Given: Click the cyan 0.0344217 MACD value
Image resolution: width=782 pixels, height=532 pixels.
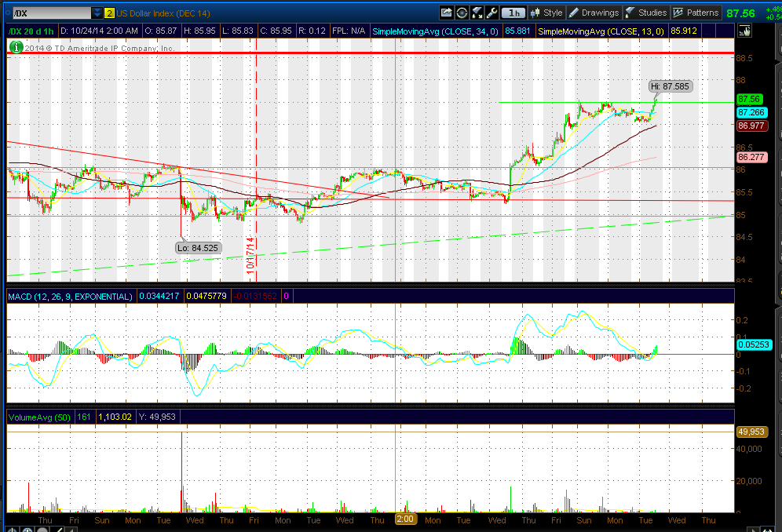Looking at the screenshot, I should point(159,296).
